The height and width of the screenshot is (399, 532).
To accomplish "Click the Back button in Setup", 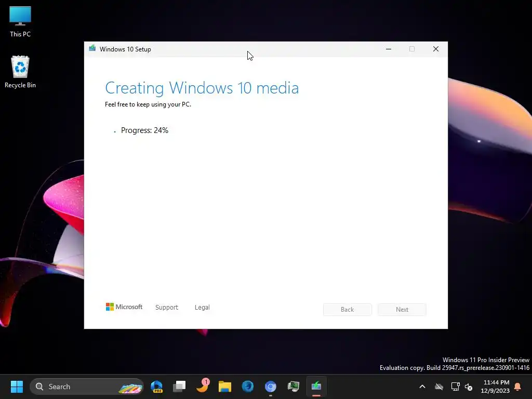I will click(x=348, y=310).
